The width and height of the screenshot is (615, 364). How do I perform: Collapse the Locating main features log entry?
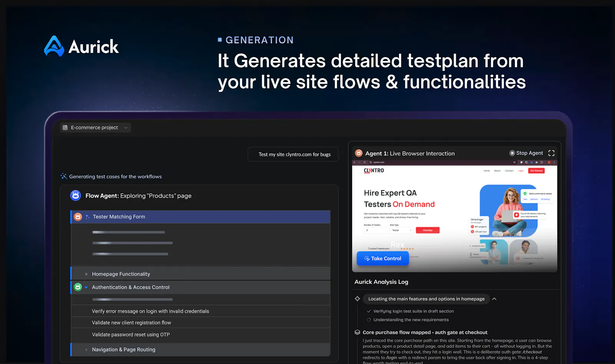(494, 299)
